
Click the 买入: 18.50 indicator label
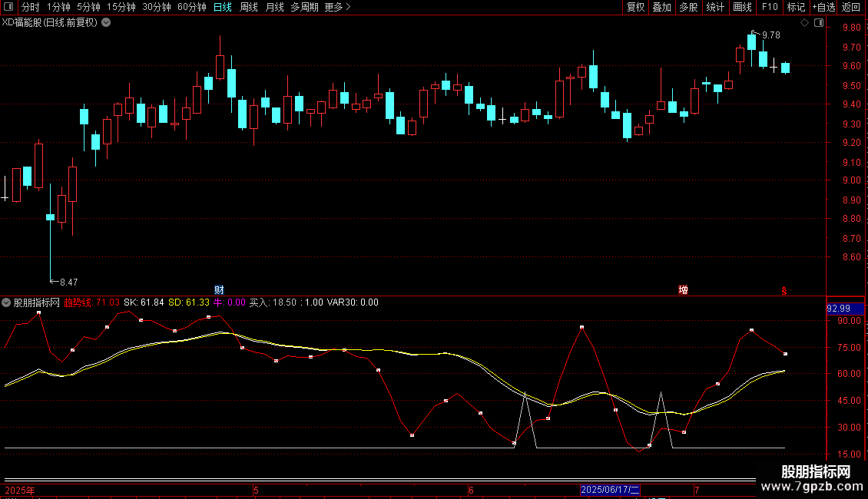273,302
